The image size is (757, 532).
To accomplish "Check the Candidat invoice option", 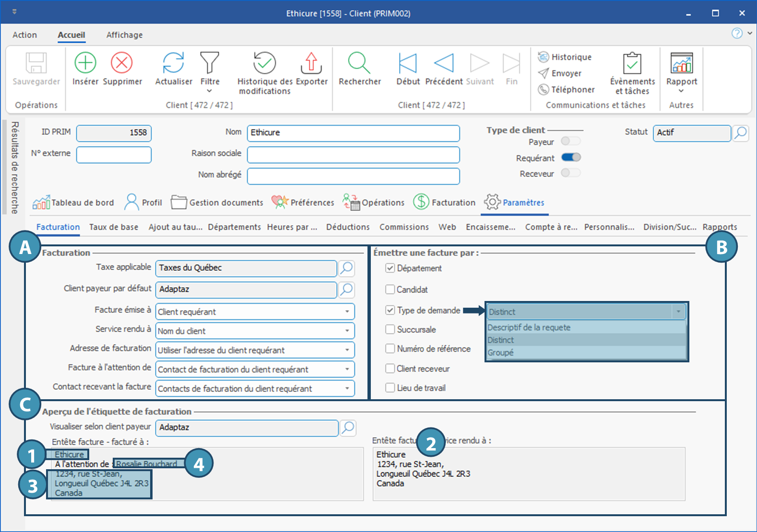I will coord(390,289).
